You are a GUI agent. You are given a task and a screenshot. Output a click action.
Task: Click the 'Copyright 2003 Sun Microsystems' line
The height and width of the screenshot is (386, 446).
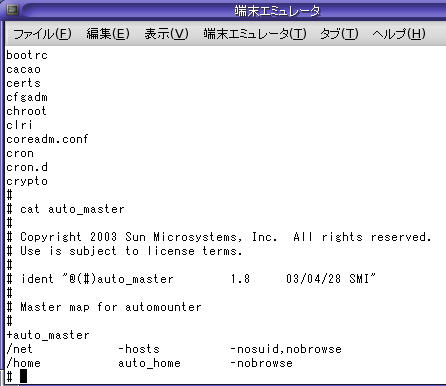(219, 237)
